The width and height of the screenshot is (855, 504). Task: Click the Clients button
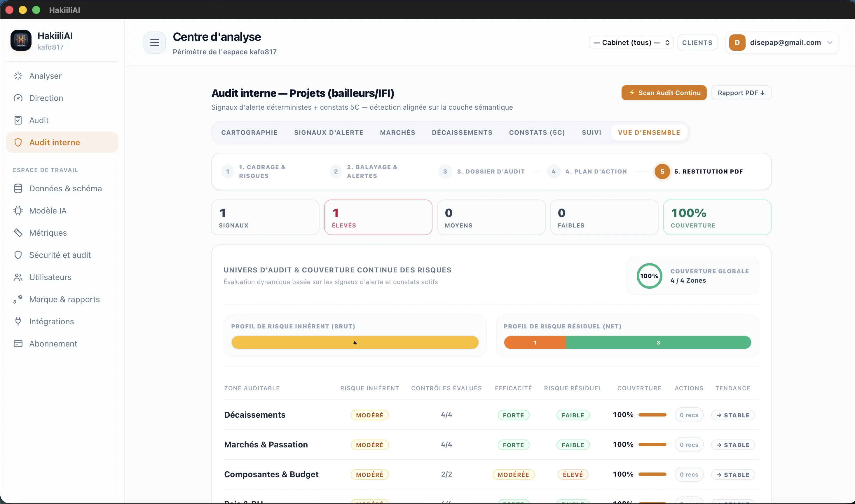pyautogui.click(x=697, y=43)
